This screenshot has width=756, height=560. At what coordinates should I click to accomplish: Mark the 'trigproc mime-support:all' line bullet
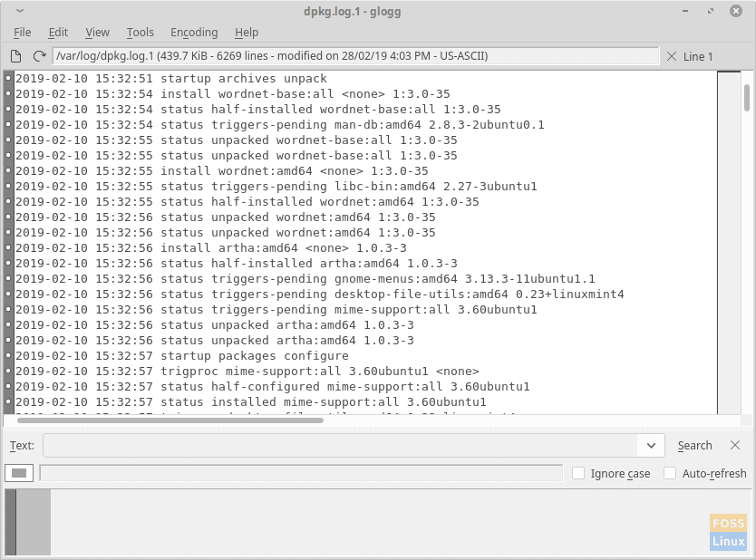(x=8, y=372)
